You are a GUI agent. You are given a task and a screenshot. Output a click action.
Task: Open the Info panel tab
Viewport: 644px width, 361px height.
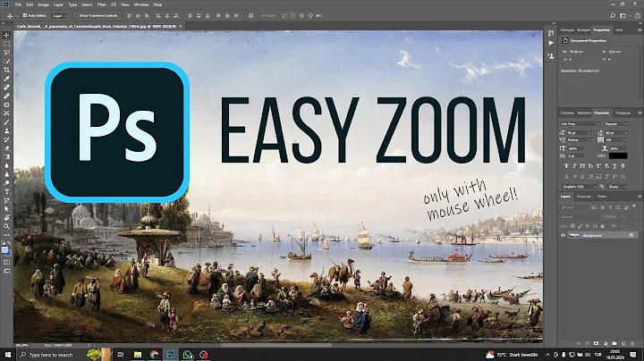pyautogui.click(x=619, y=30)
